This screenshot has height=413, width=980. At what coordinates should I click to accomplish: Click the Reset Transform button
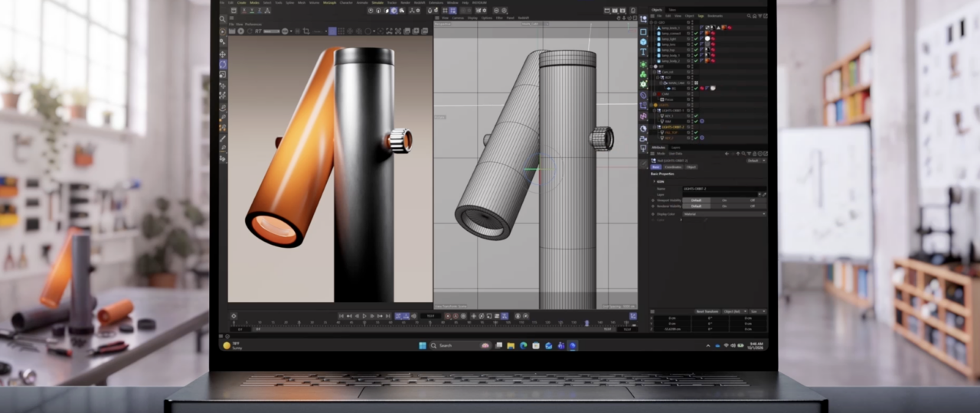click(707, 311)
